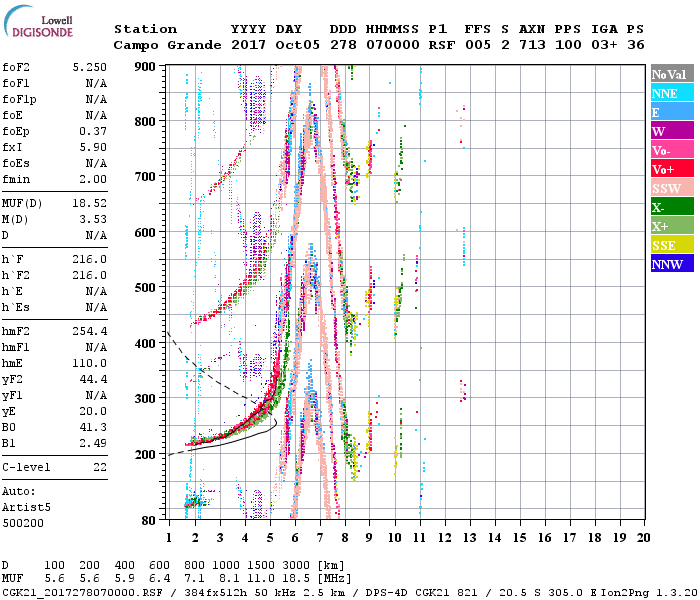Viewport: 700px width, 600px height.
Task: Click the MUF(D) value 18.52
Action: point(89,203)
